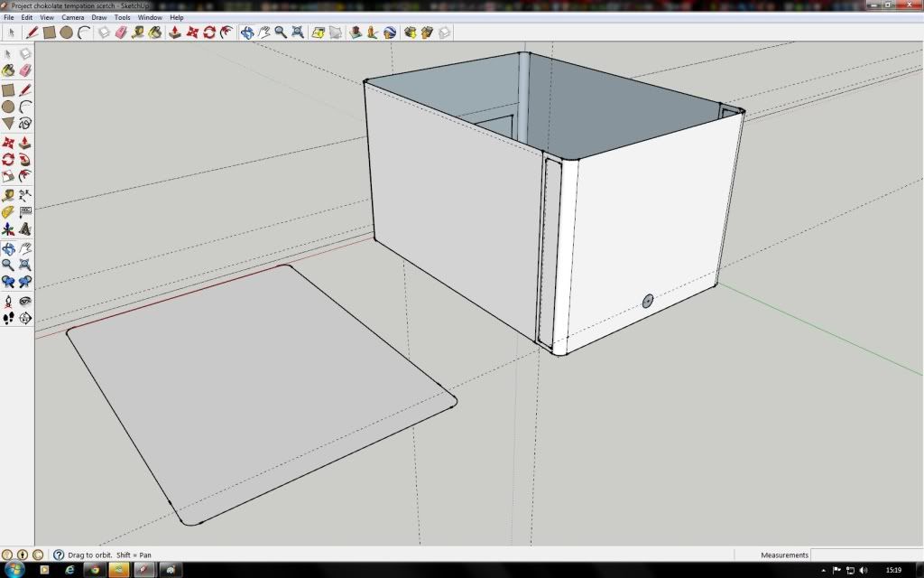Open the Camera menu
924x578 pixels.
click(x=73, y=17)
